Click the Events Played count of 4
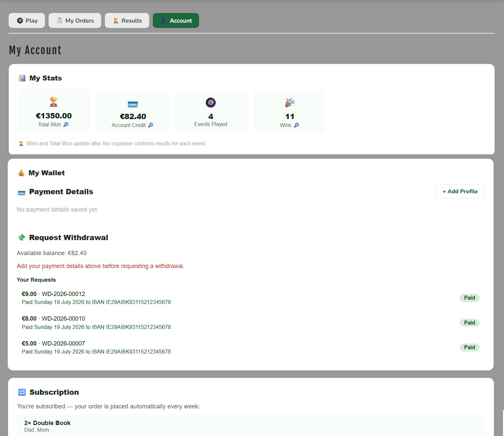Viewport: 504px width, 436px height. [x=211, y=116]
